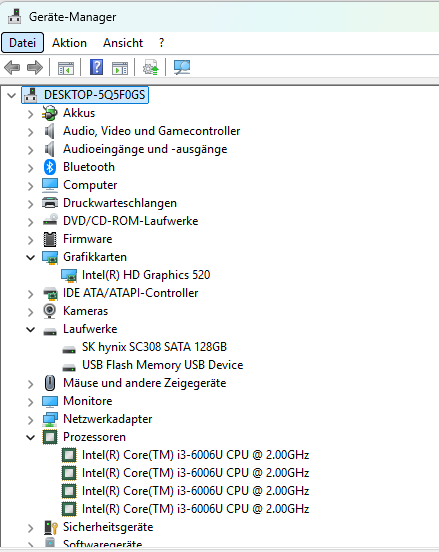439x552 pixels.
Task: Expand the Firmware category arrow
Action: pyautogui.click(x=31, y=240)
